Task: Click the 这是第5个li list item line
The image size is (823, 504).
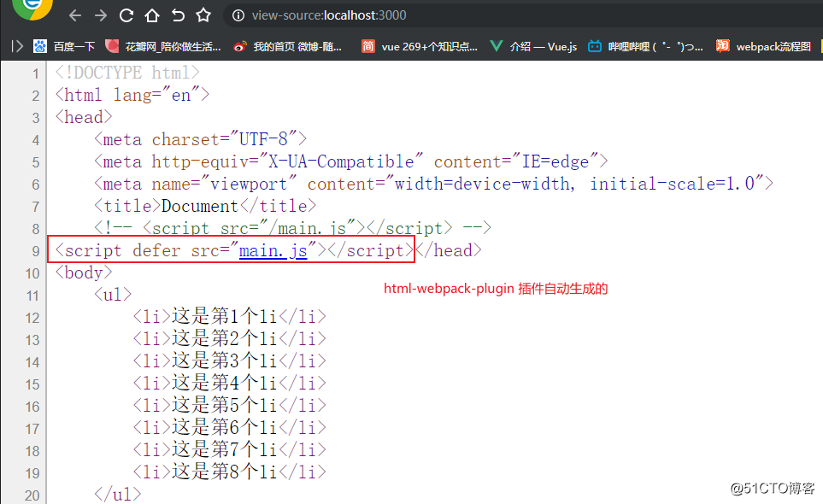Action: 229,406
